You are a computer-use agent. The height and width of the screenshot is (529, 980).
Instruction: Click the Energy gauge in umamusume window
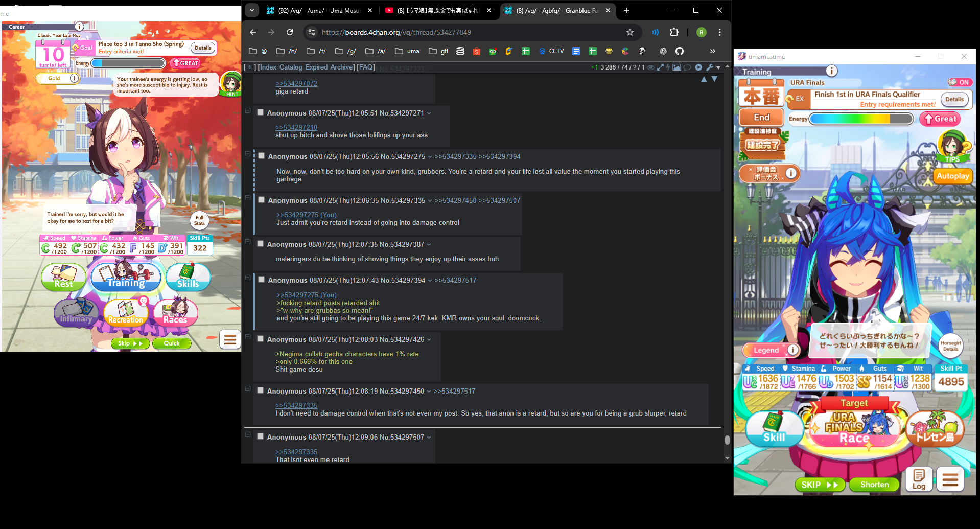pos(861,119)
